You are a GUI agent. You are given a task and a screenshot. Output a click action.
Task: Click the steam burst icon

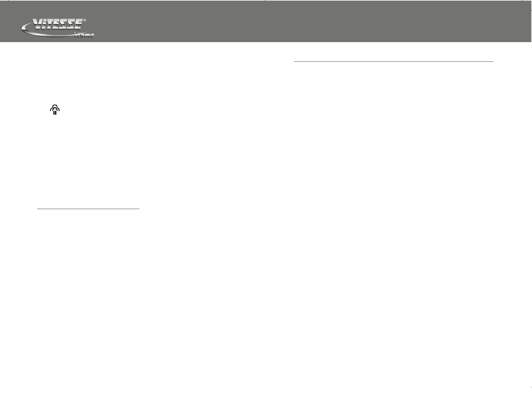[x=55, y=110]
